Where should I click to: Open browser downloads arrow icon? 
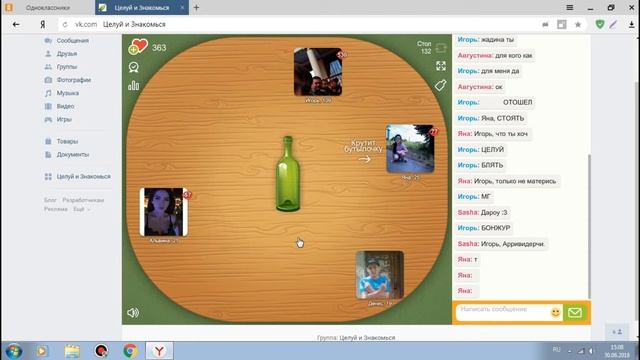631,24
